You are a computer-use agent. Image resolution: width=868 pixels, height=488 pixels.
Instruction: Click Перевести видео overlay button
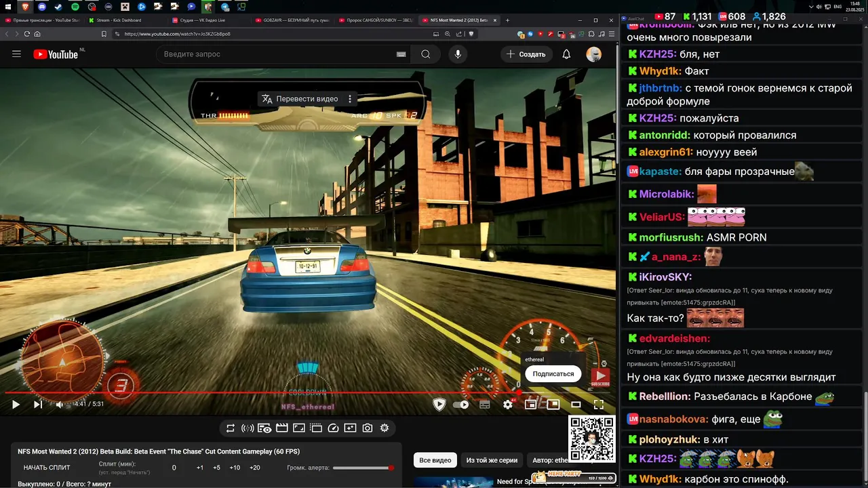[300, 99]
